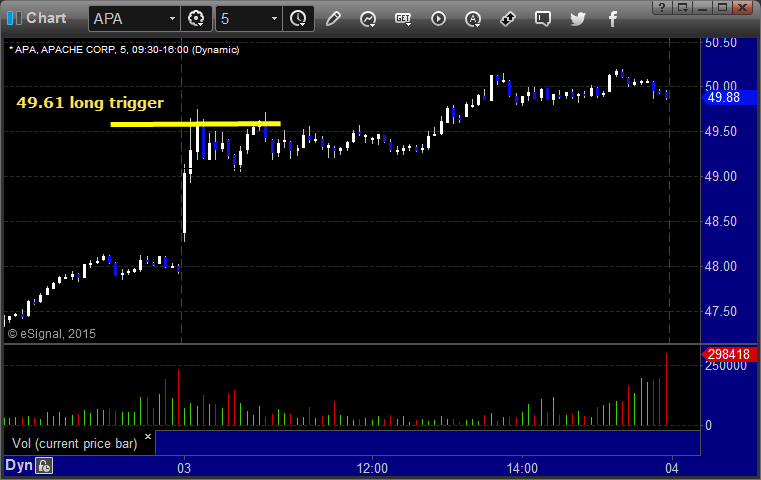Click the APA symbol input field
Image resolution: width=761 pixels, height=480 pixels.
128,19
